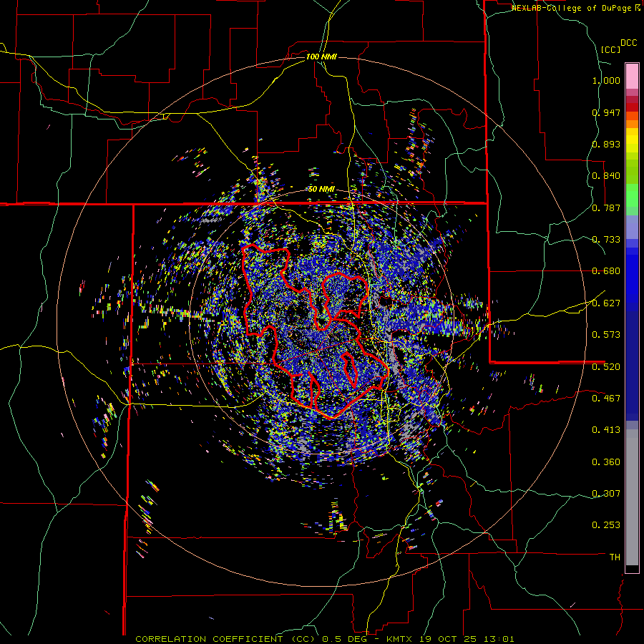644x644 pixels.
Task: Click the NEXLAB-College of DuPage credit text
Action: tap(572, 8)
